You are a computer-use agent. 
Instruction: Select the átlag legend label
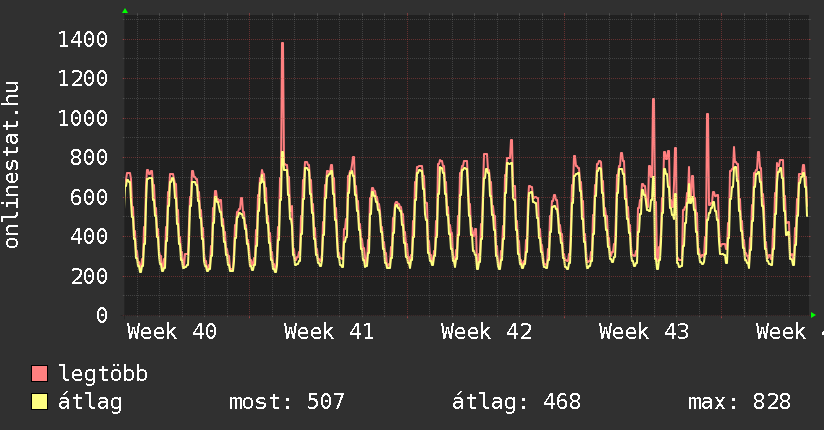coord(90,402)
